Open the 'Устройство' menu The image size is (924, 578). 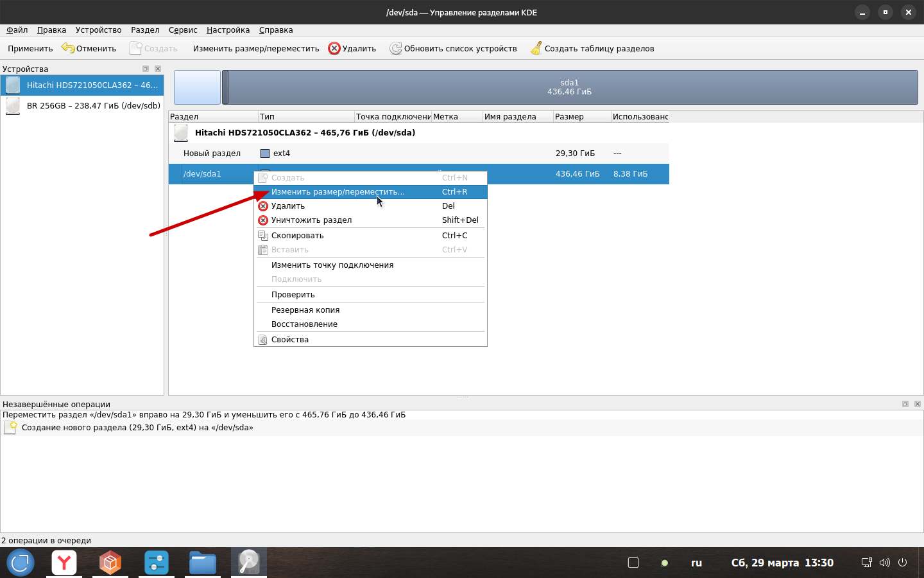[x=98, y=30]
